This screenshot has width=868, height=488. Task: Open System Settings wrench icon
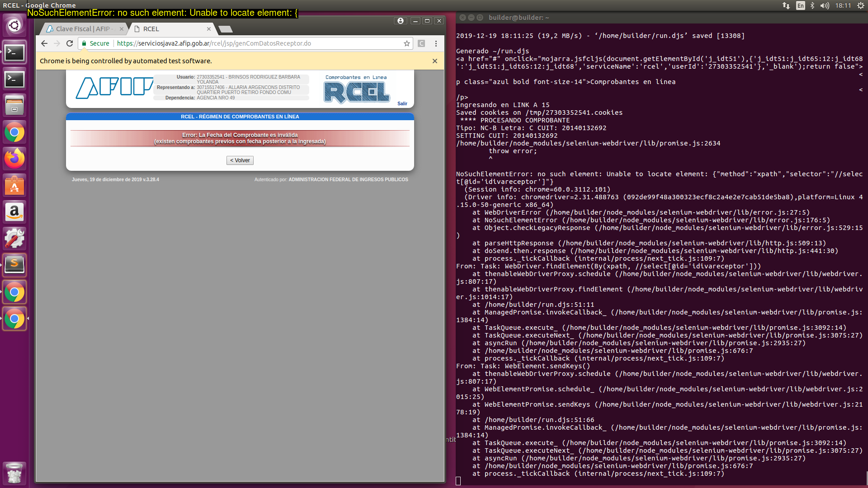pos(14,239)
